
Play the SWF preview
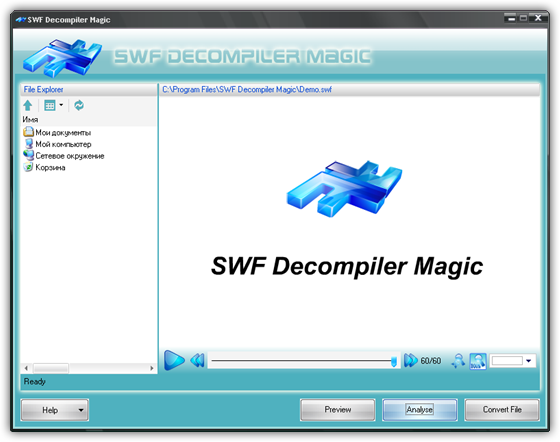click(x=174, y=360)
